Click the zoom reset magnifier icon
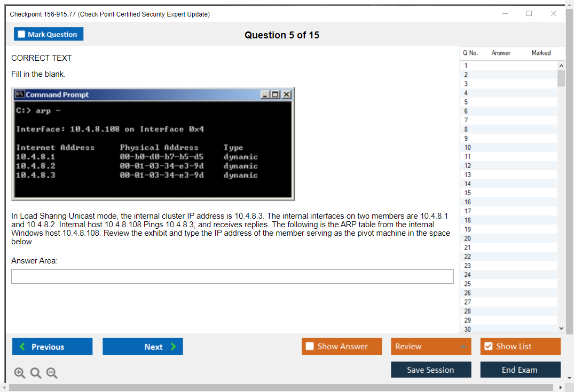 pyautogui.click(x=36, y=373)
